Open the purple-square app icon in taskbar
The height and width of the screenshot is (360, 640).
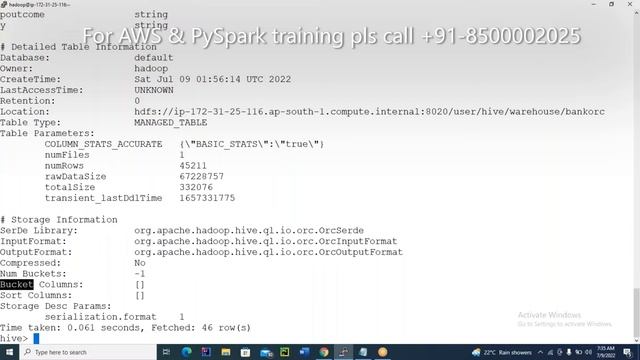pos(206,352)
